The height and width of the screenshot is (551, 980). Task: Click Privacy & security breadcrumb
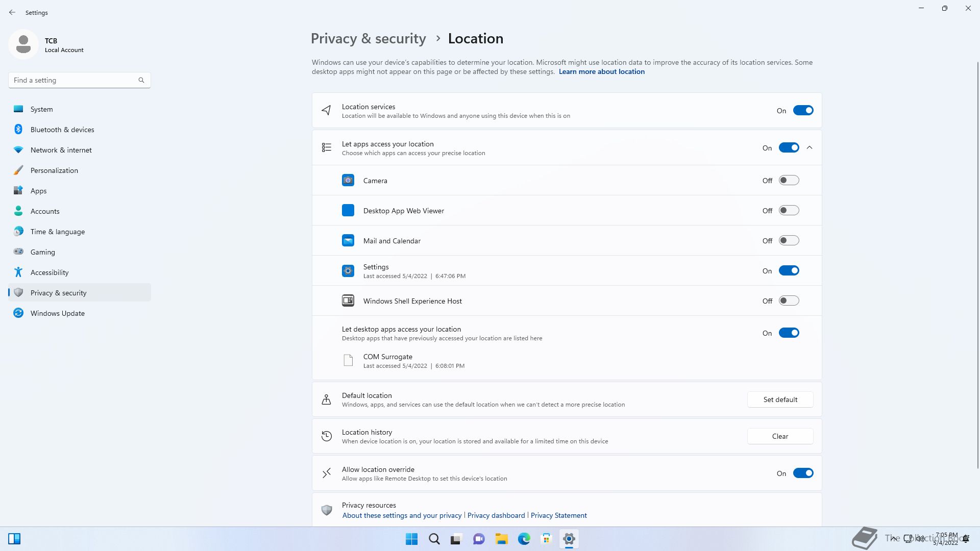tap(368, 39)
